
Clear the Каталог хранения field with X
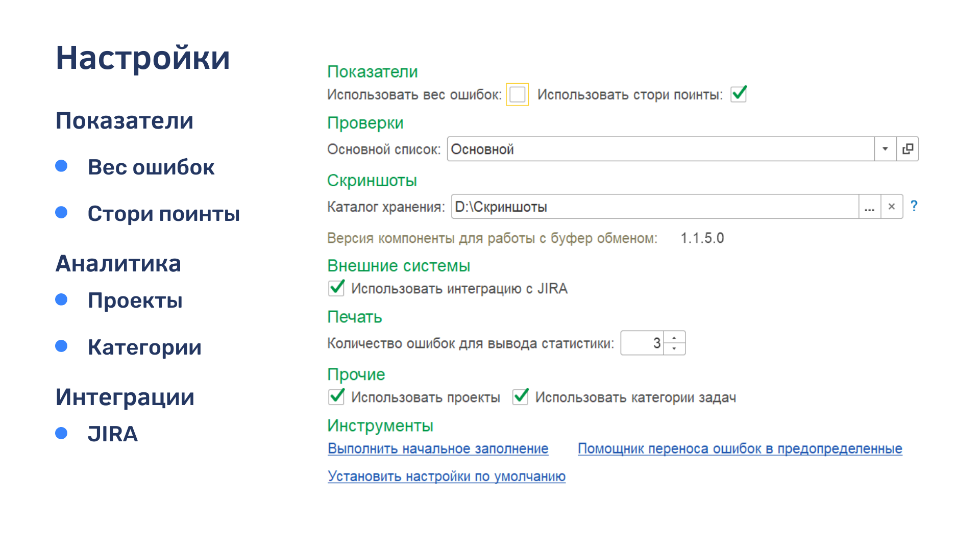pos(892,207)
